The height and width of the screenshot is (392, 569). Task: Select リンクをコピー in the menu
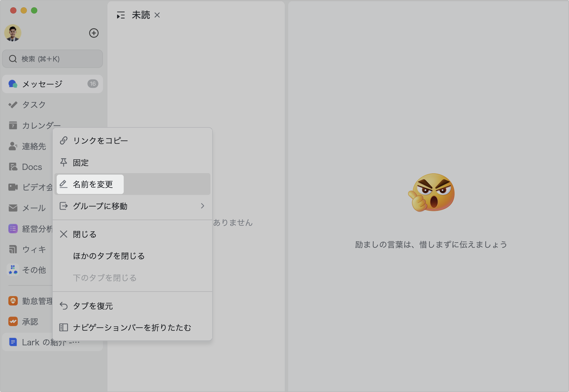[x=100, y=140]
